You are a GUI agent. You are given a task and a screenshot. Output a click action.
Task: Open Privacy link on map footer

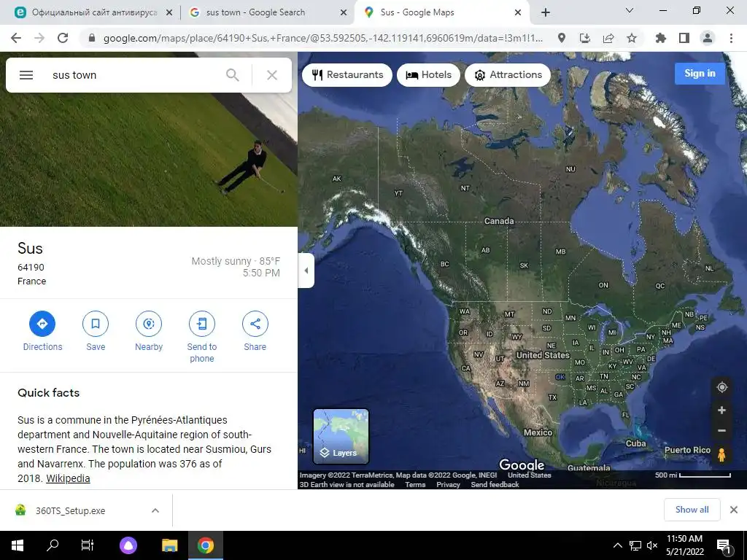[x=448, y=484]
